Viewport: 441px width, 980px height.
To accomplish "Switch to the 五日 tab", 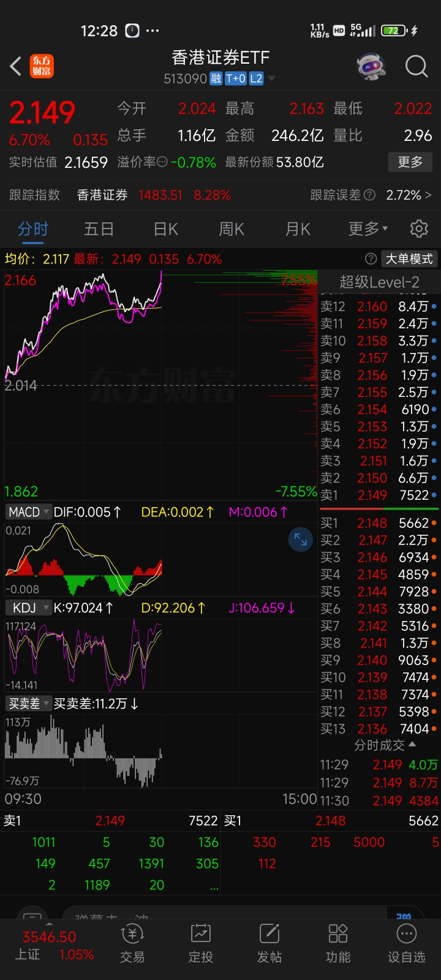I will click(99, 228).
